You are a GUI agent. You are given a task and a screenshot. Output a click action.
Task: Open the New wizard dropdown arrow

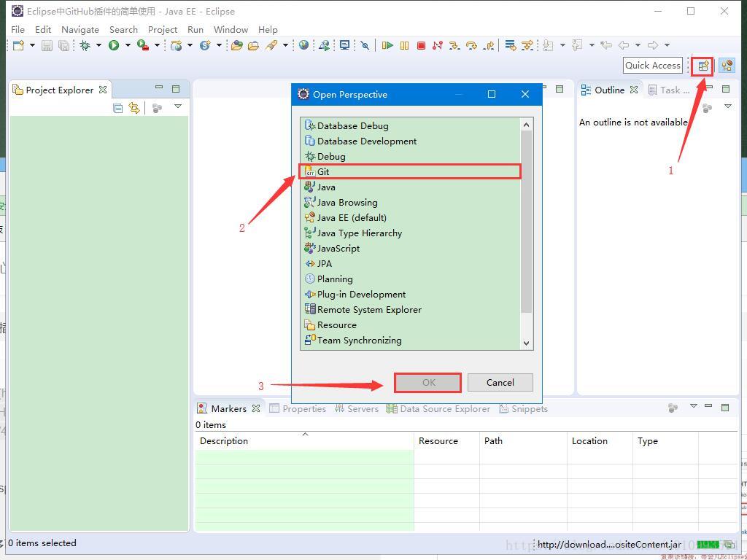(32, 45)
